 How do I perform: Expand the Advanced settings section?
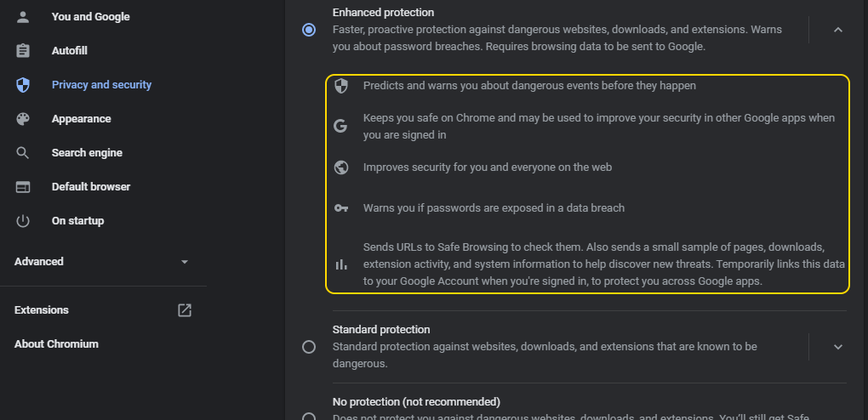tap(103, 261)
